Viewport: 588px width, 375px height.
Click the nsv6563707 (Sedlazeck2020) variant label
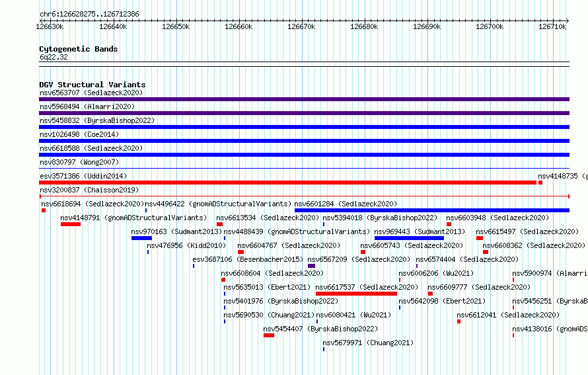91,93
